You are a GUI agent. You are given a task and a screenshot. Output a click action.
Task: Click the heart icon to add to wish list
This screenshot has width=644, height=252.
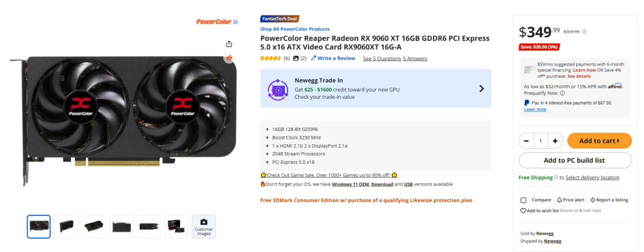click(x=523, y=211)
